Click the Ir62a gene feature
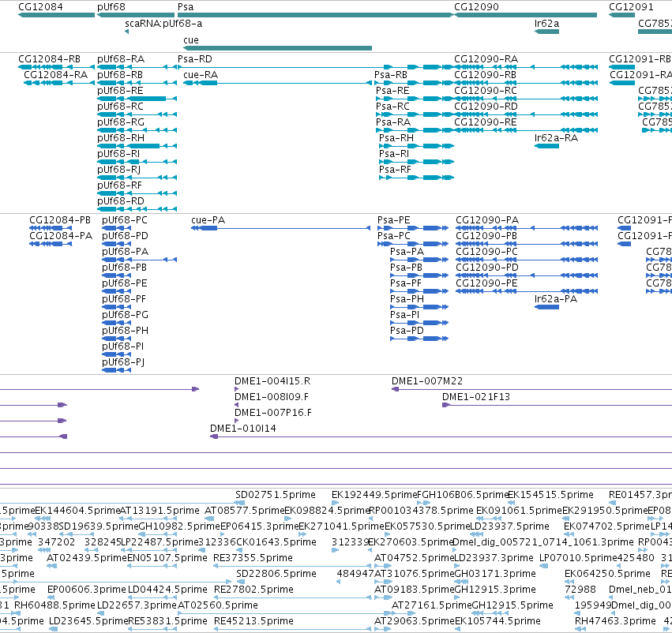This screenshot has width=672, height=633. tap(547, 32)
